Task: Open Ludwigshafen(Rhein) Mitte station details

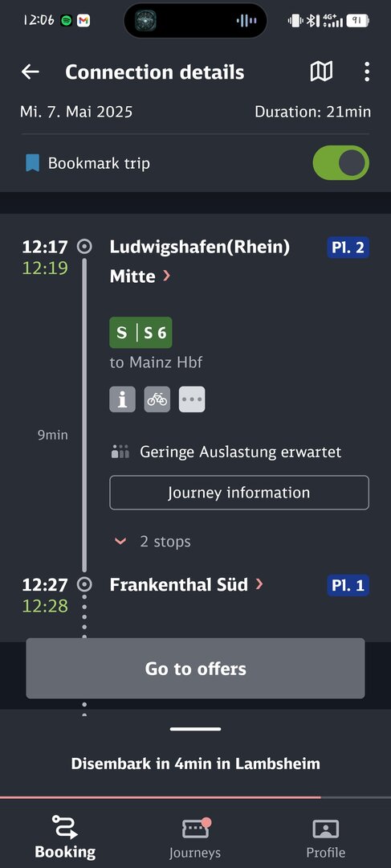Action: (200, 261)
